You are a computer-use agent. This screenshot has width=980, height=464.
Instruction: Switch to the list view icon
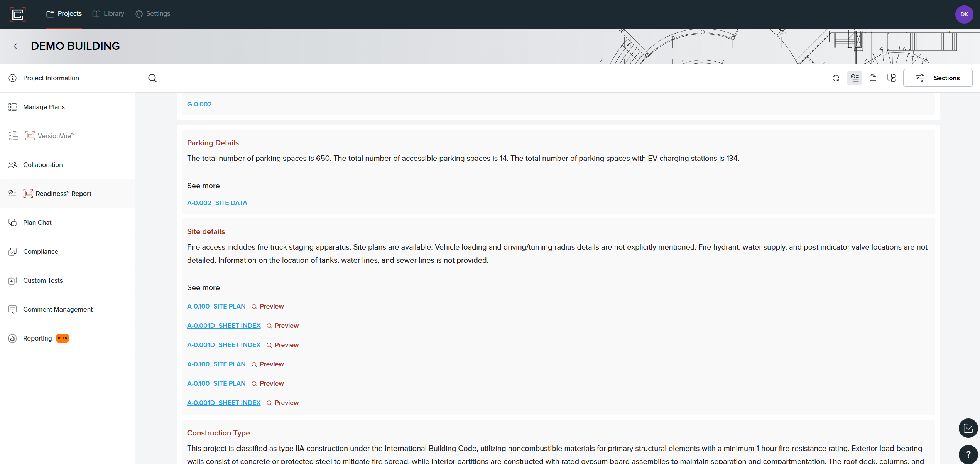[855, 78]
